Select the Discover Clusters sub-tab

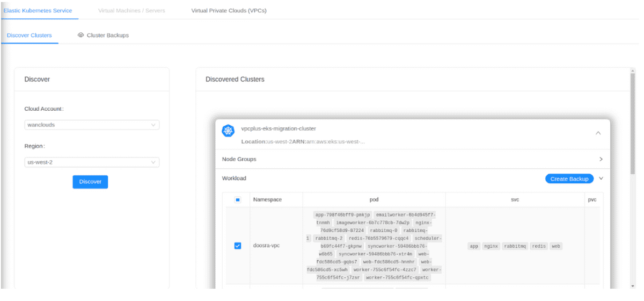tap(30, 35)
